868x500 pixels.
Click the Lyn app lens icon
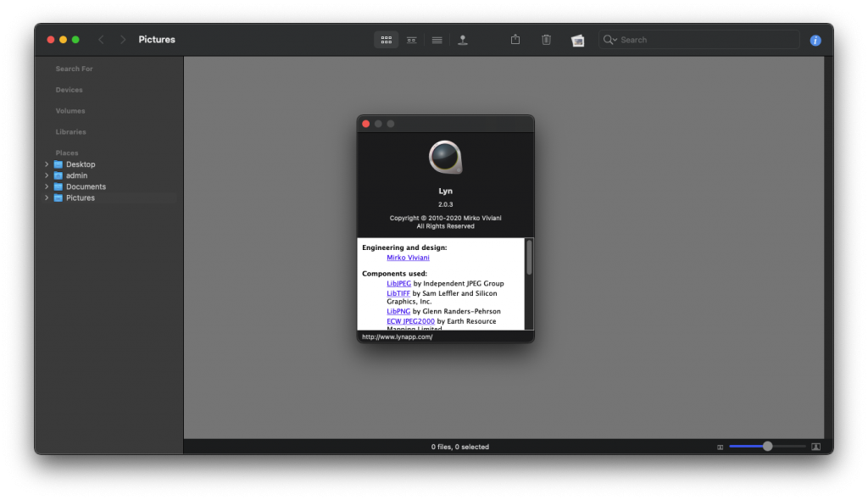[446, 158]
